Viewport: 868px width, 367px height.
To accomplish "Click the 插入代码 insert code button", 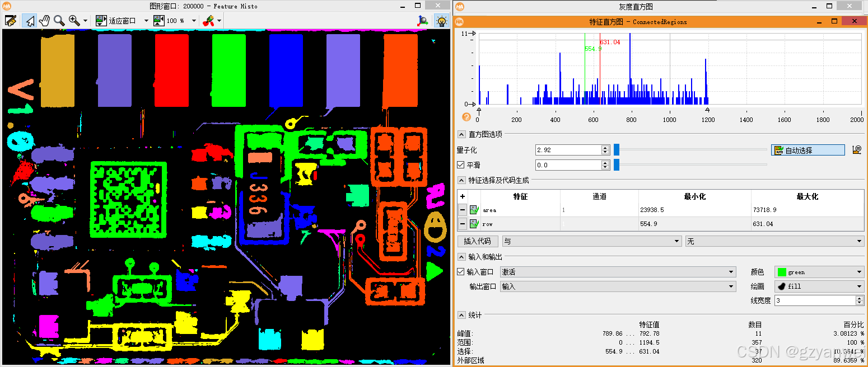I will (x=478, y=241).
